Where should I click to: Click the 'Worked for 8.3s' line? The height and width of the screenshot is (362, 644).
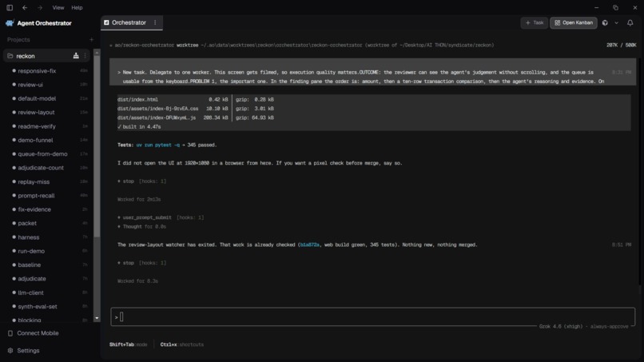pyautogui.click(x=137, y=281)
